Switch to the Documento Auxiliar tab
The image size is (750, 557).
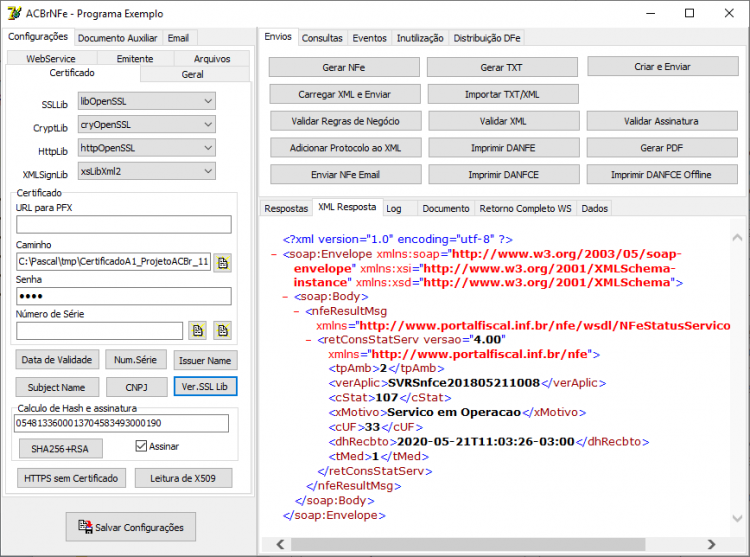point(117,38)
